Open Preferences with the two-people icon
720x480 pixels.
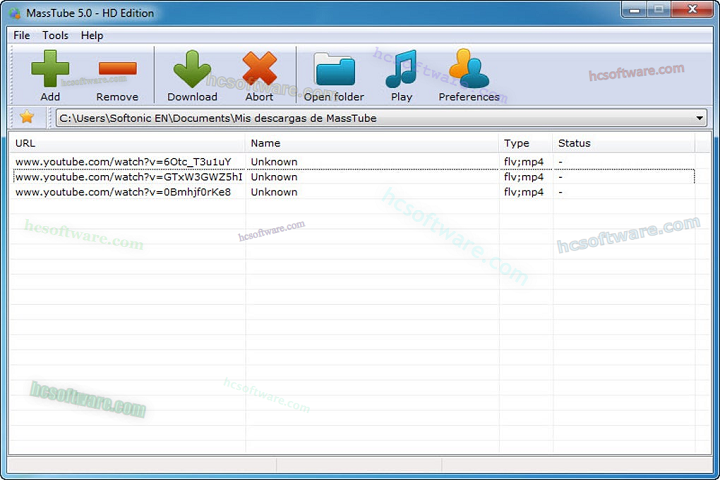tap(469, 68)
